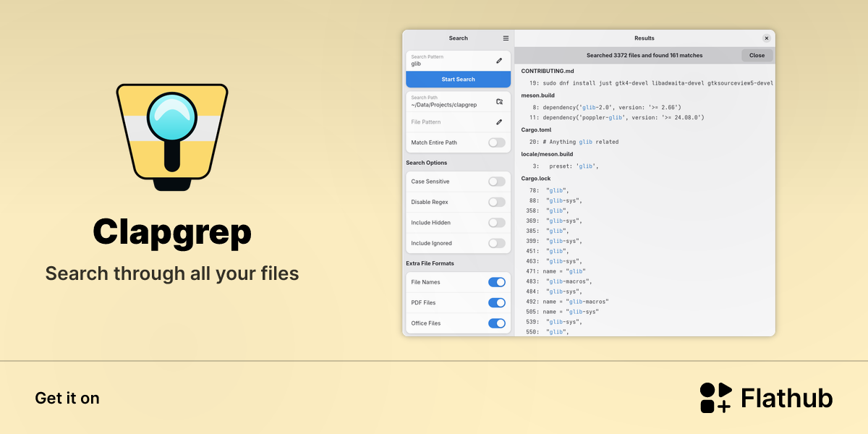The image size is (868, 434).
Task: Turn on the Disable Regex switch
Action: (x=497, y=203)
